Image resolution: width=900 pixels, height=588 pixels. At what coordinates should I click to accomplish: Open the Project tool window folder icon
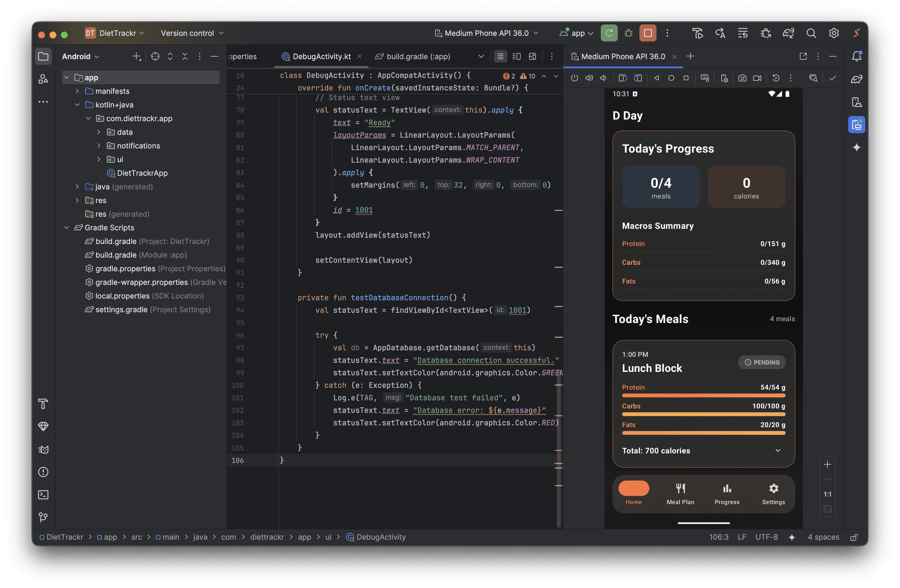click(x=43, y=56)
